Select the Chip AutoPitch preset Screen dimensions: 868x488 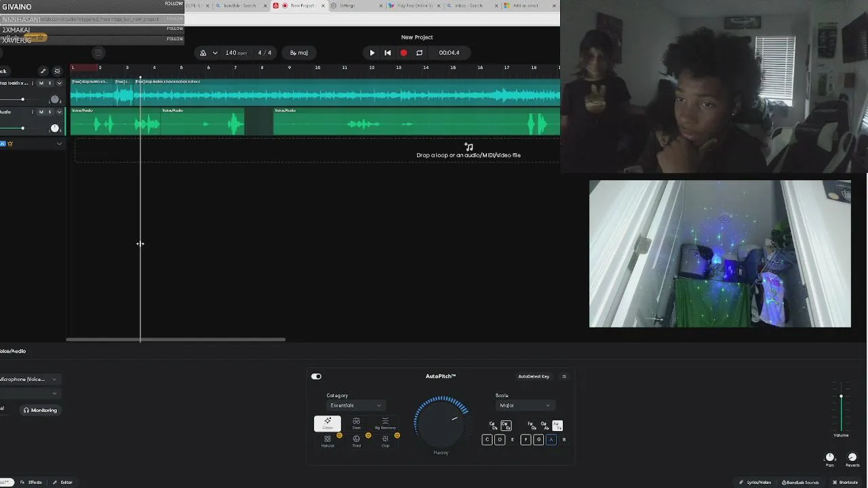click(x=385, y=441)
